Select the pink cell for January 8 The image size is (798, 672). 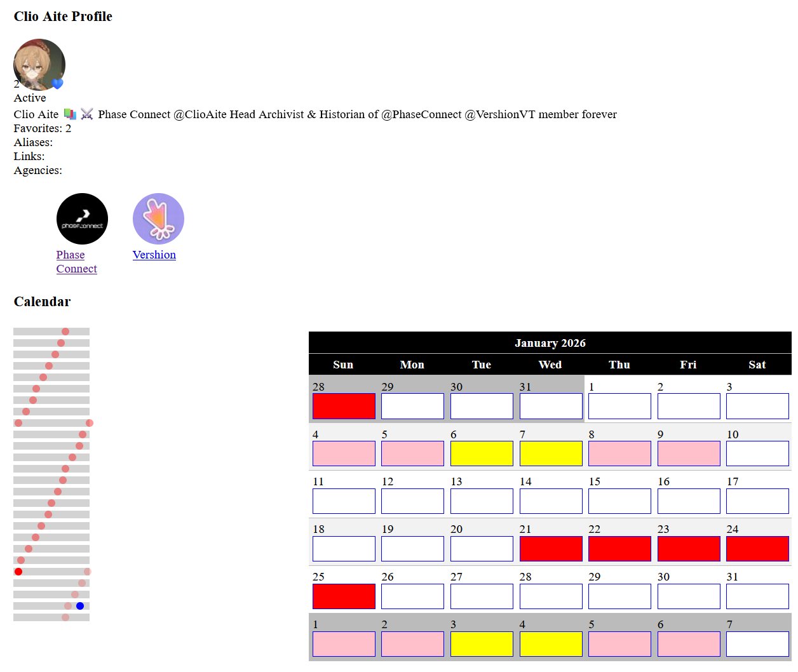coord(619,454)
